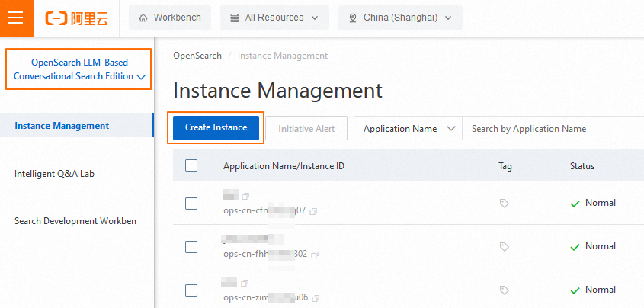644x308 pixels.
Task: Check the ops-cn-zim instance row checkbox
Action: (x=191, y=290)
